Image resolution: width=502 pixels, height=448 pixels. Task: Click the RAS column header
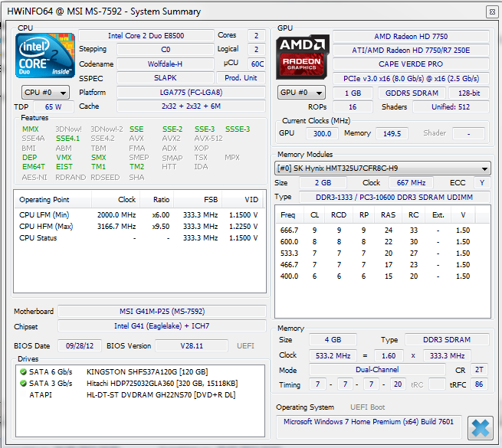point(389,215)
